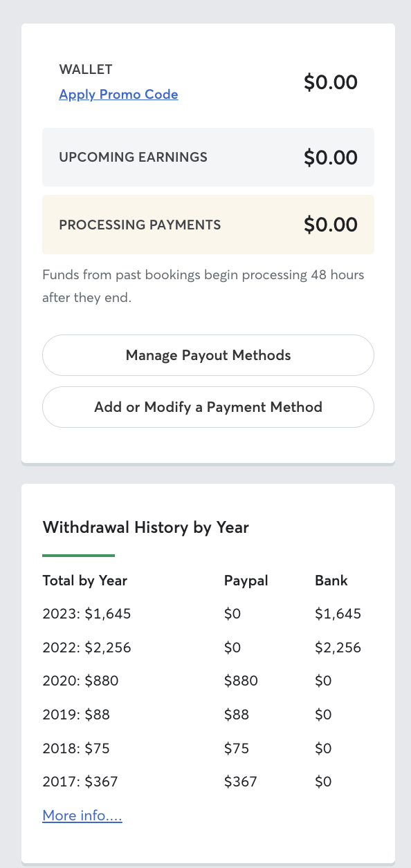Click the 2022 bank amount $2,256

point(338,648)
